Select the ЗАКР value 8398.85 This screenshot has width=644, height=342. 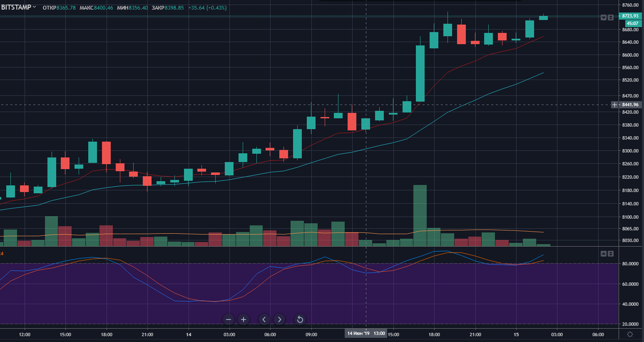coord(174,8)
